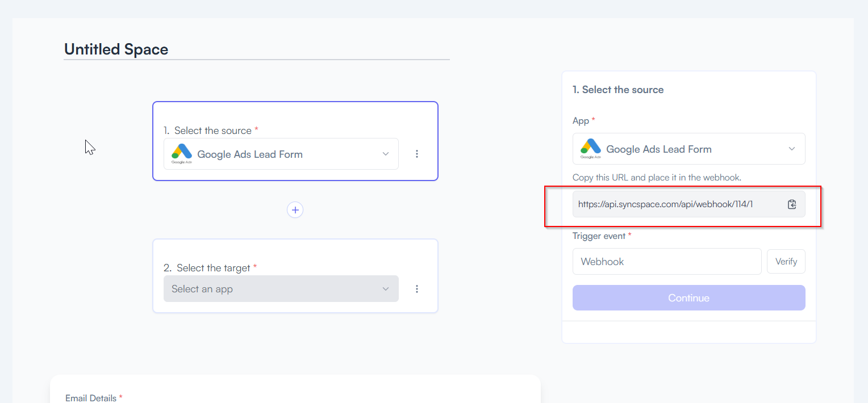Click the Verify button
Viewport: 868px width, 403px height.
(786, 262)
